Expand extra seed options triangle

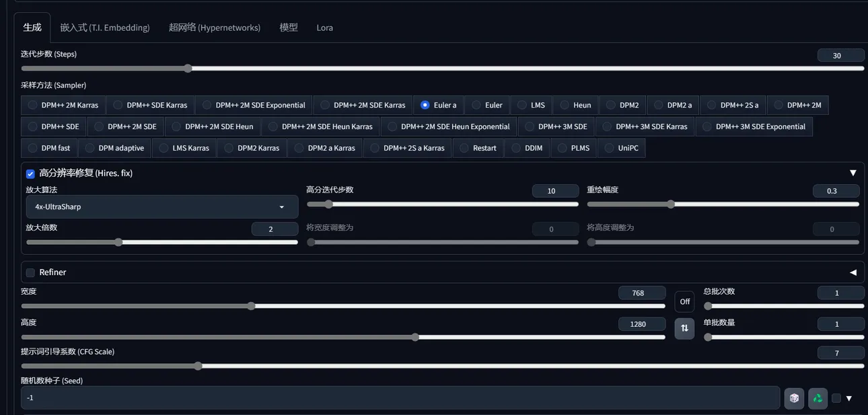[x=849, y=398]
